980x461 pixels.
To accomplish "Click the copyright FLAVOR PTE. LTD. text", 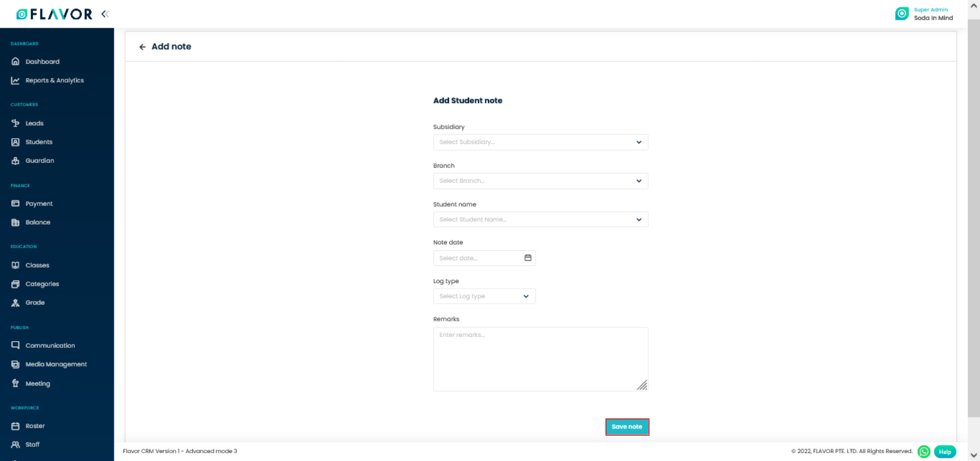I will [851, 451].
